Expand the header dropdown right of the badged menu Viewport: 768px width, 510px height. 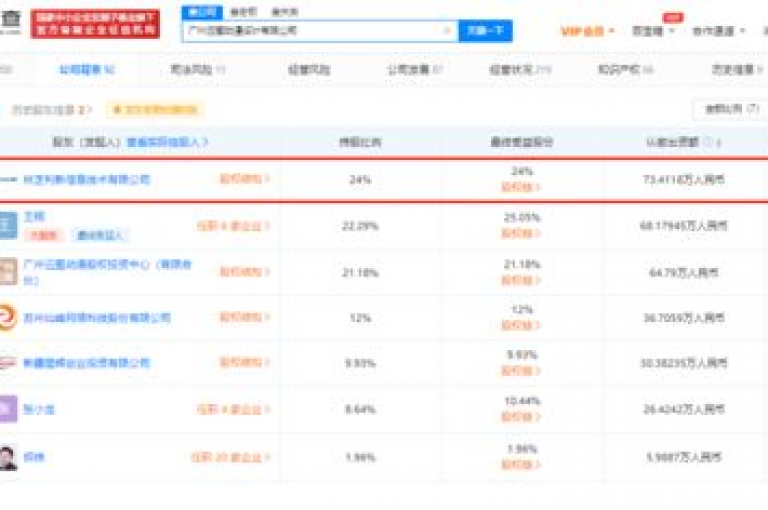pos(719,31)
